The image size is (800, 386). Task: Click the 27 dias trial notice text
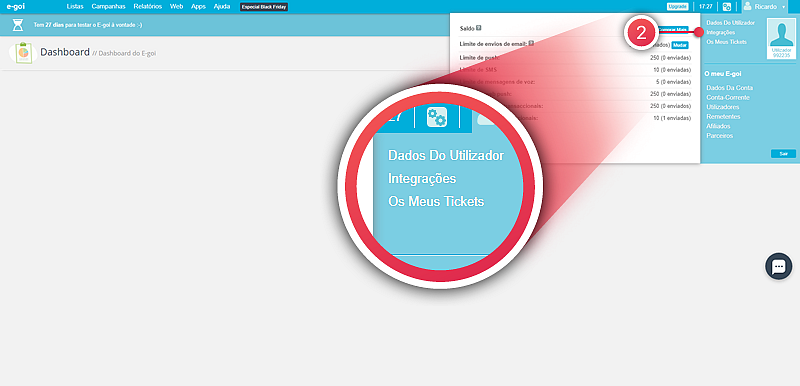(x=88, y=24)
